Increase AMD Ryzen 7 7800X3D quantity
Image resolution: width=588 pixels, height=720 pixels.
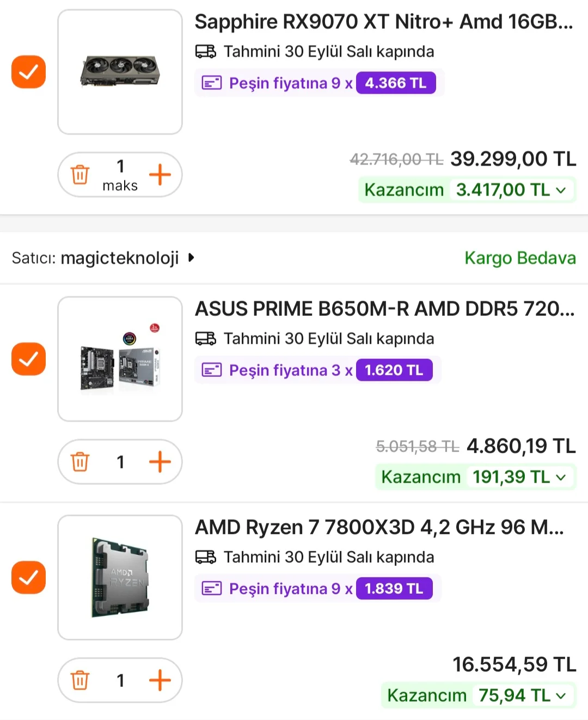(x=160, y=680)
